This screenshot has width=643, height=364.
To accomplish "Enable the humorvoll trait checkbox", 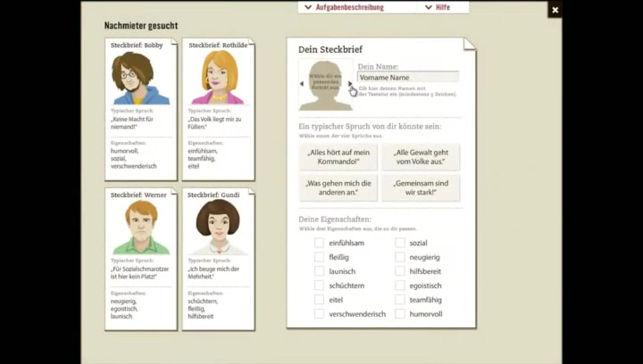I will point(400,314).
